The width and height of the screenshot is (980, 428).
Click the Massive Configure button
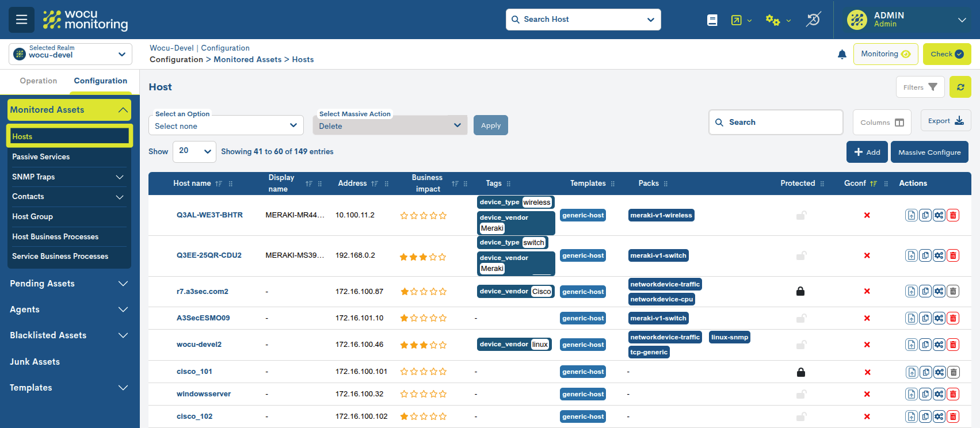(x=929, y=152)
